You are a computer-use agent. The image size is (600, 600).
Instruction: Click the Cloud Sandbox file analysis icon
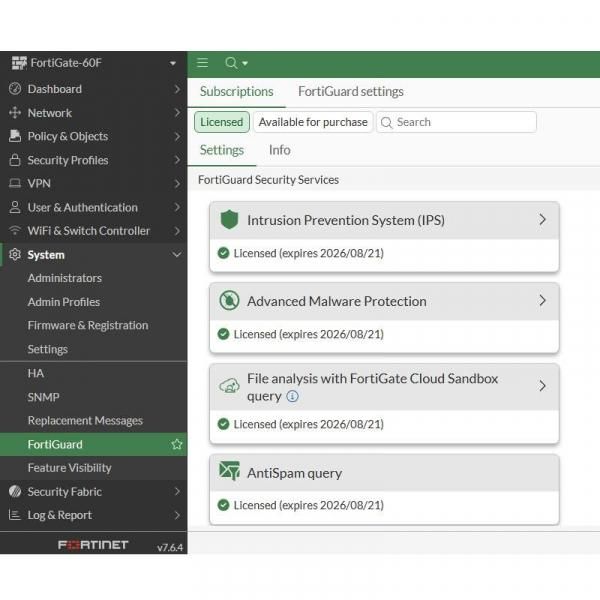click(230, 386)
